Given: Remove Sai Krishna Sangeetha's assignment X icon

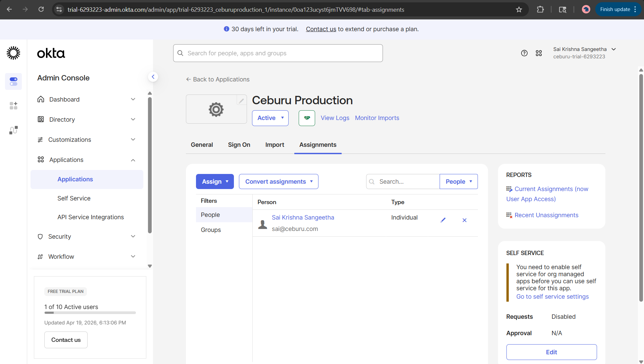Looking at the screenshot, I should (x=464, y=220).
